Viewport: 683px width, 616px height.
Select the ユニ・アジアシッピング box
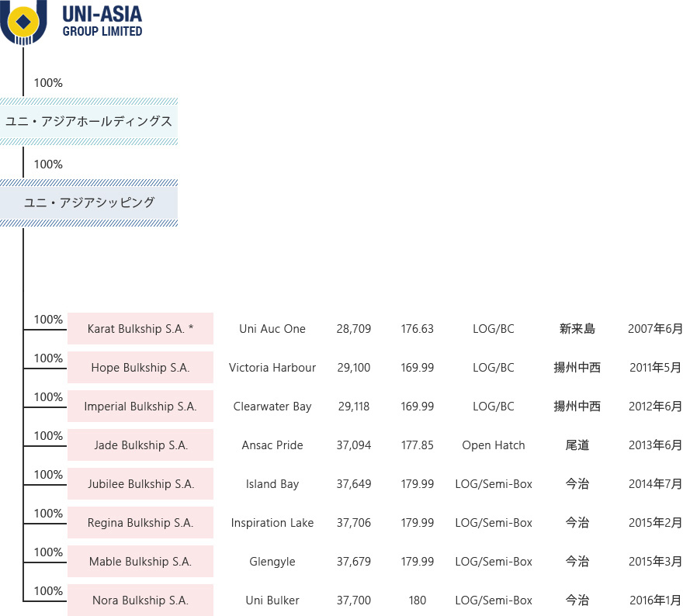pyautogui.click(x=88, y=202)
